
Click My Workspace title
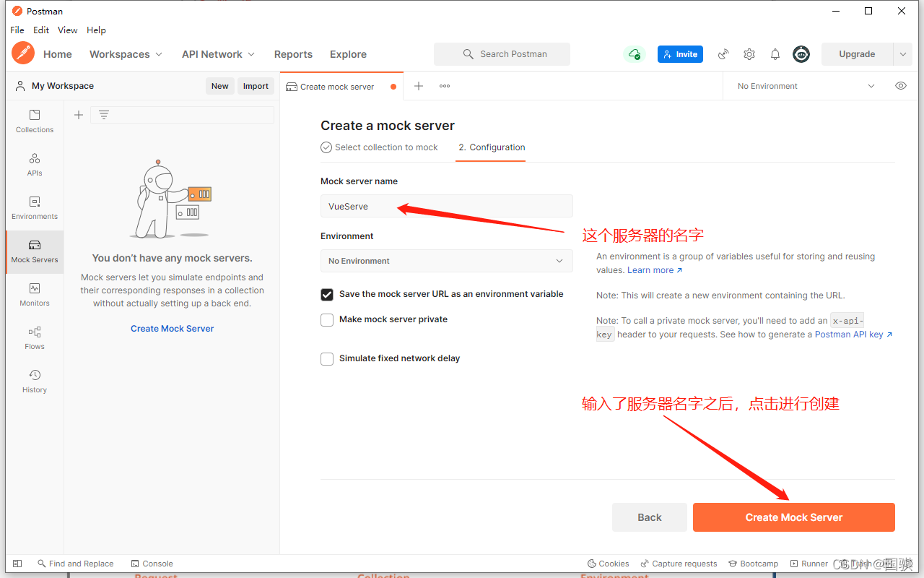point(63,86)
